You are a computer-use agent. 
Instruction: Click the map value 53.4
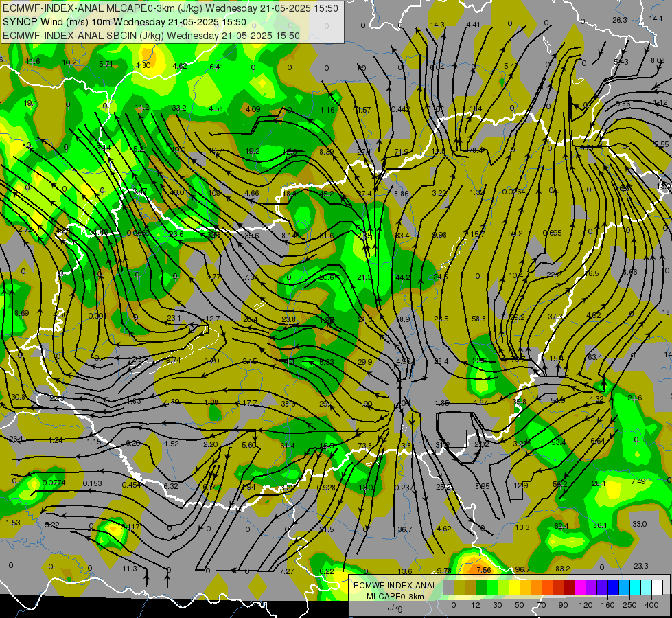point(558,442)
